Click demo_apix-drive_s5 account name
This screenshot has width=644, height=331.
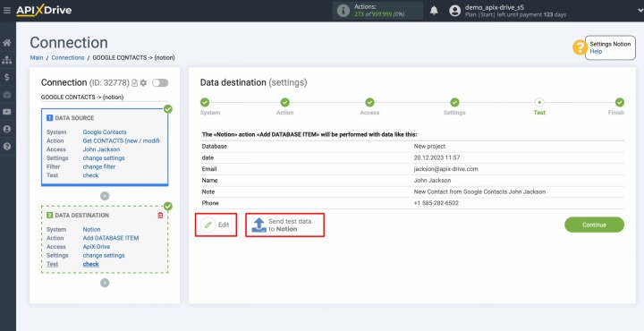point(494,7)
